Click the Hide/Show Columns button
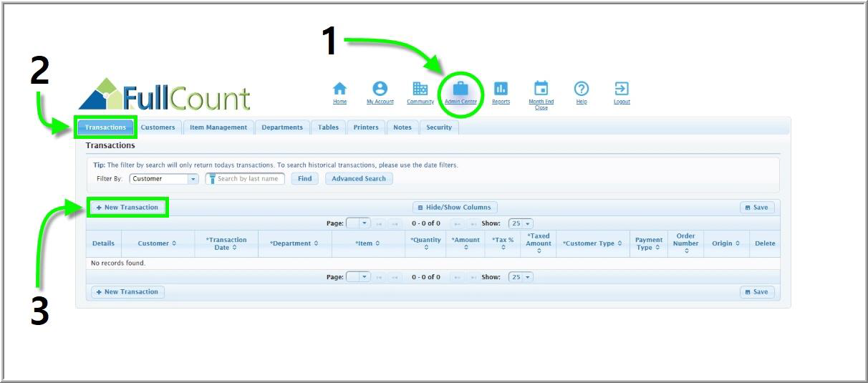Image resolution: width=868 pixels, height=383 pixels. pos(455,208)
